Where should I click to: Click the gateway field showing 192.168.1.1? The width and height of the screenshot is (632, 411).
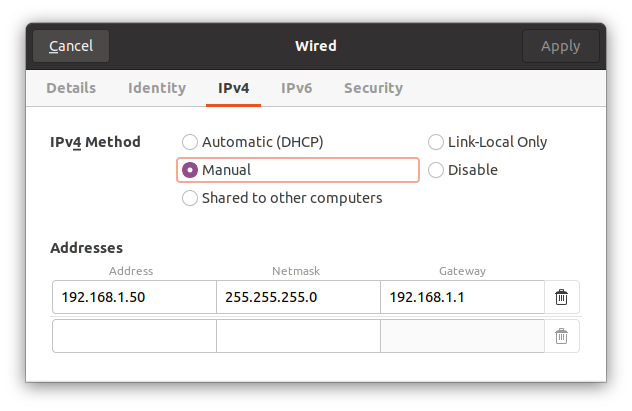pyautogui.click(x=462, y=297)
